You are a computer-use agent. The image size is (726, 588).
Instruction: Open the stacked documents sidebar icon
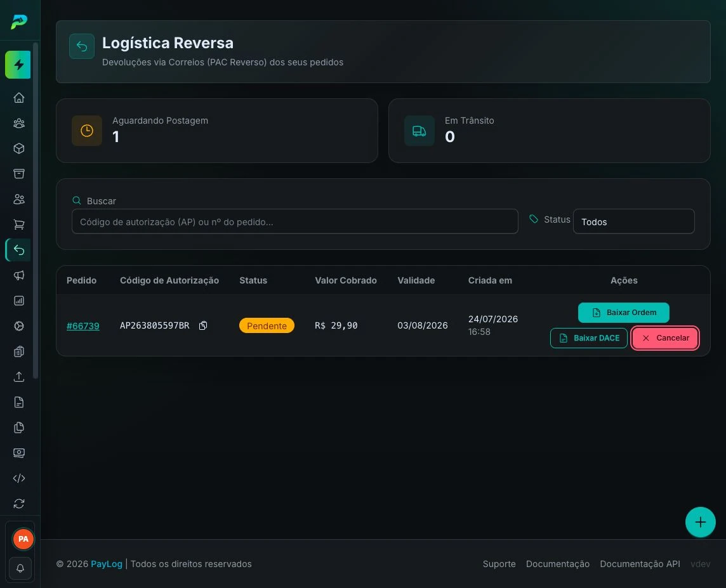point(19,428)
